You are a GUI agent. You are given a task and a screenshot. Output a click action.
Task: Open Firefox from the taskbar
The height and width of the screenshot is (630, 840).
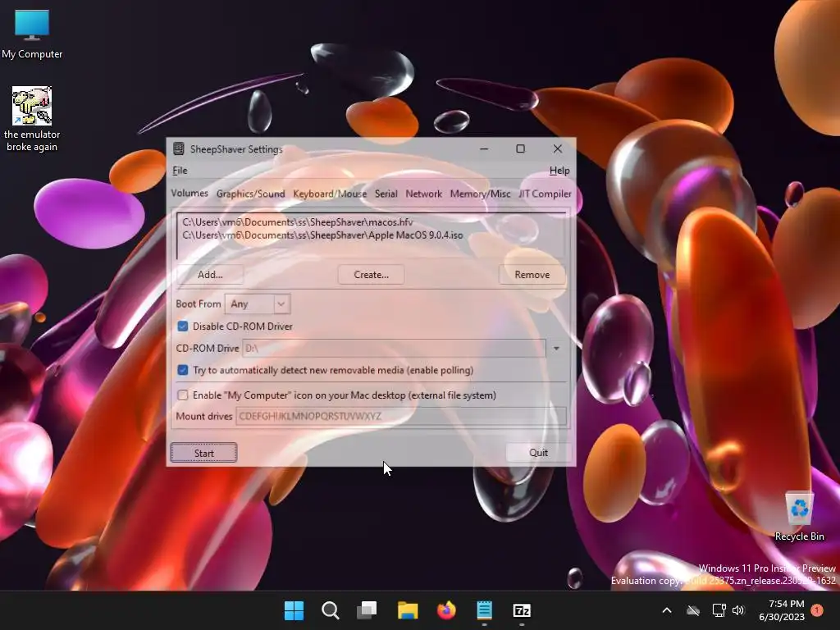click(x=446, y=610)
